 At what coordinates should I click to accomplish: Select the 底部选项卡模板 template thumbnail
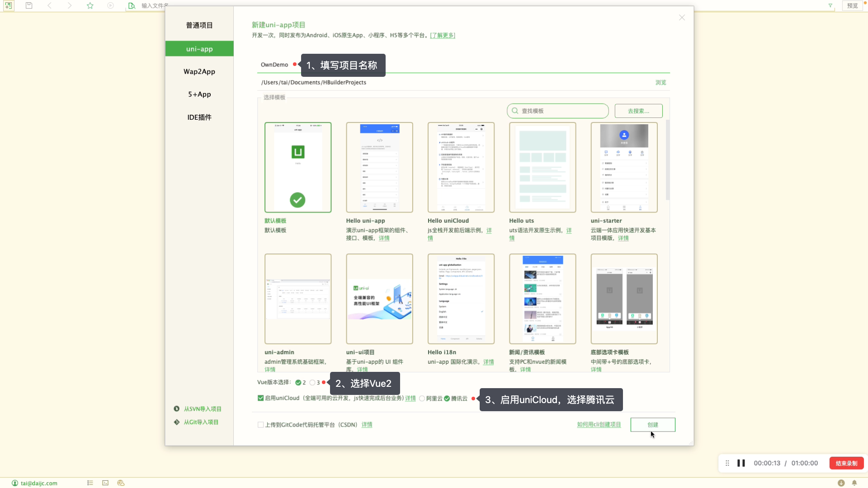(624, 299)
